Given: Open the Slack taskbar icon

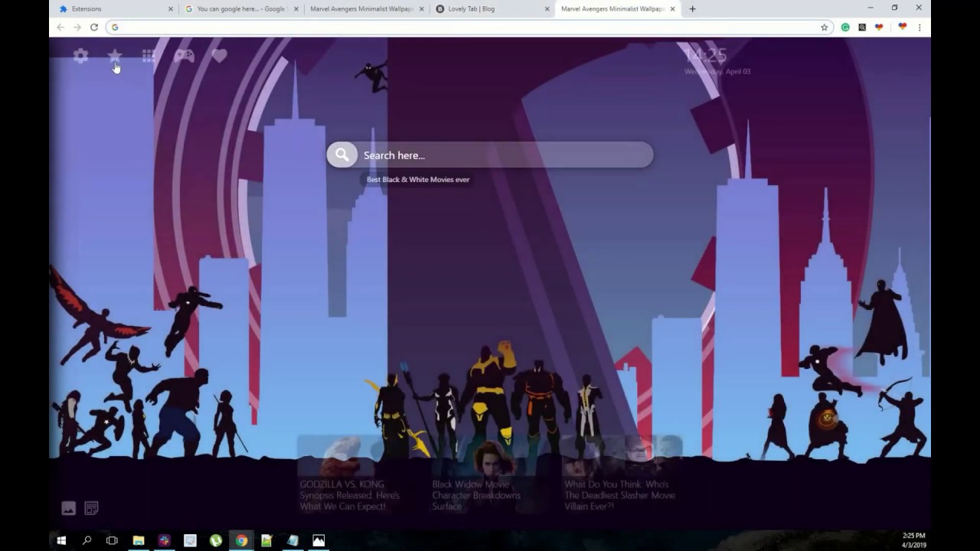Looking at the screenshot, I should [x=164, y=540].
